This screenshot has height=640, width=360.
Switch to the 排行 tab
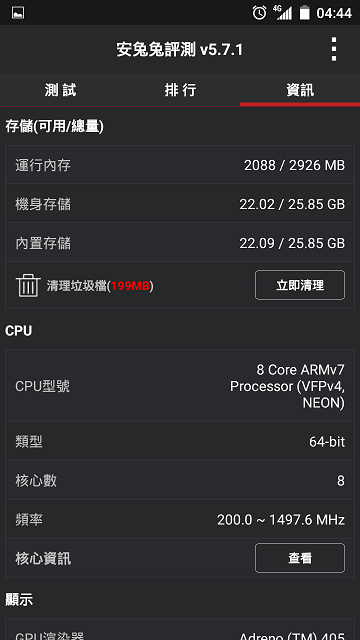180,90
